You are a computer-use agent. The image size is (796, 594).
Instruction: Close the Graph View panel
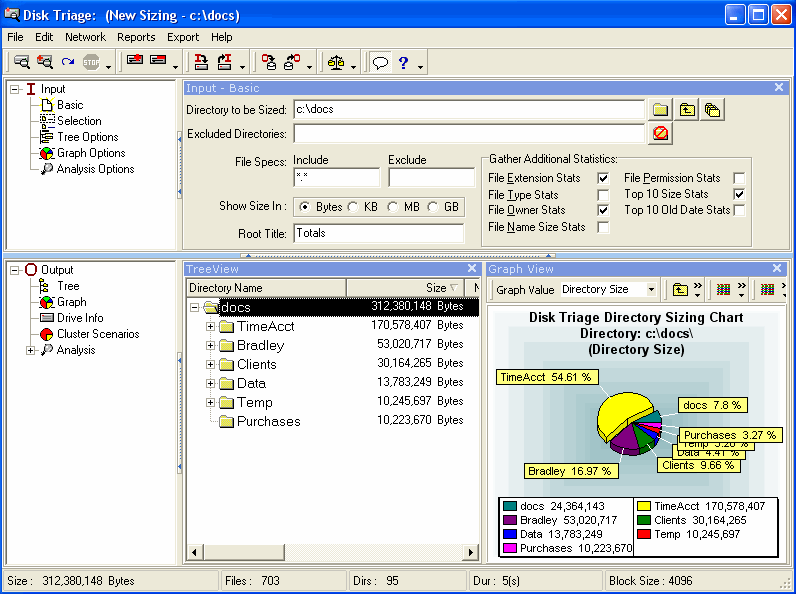point(777,268)
